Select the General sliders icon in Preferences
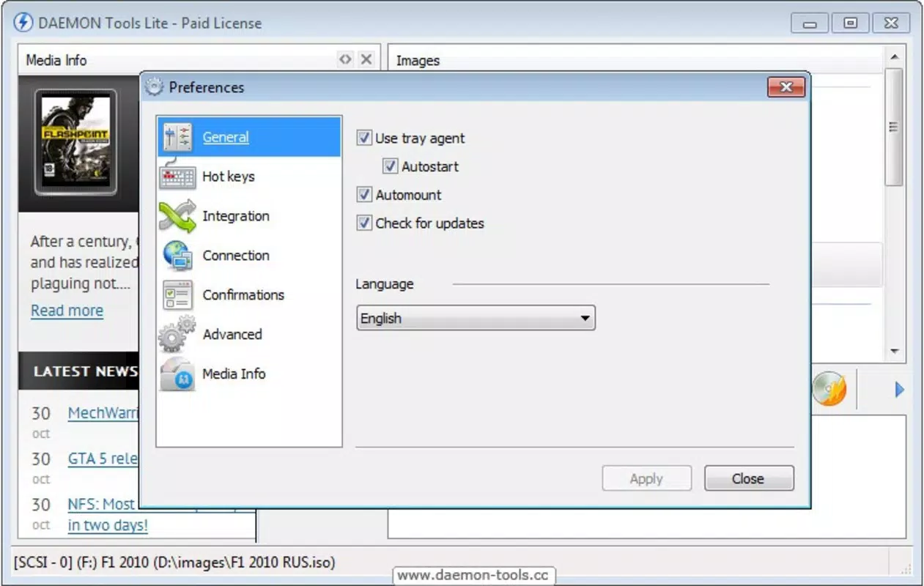This screenshot has width=924, height=586. click(x=177, y=137)
